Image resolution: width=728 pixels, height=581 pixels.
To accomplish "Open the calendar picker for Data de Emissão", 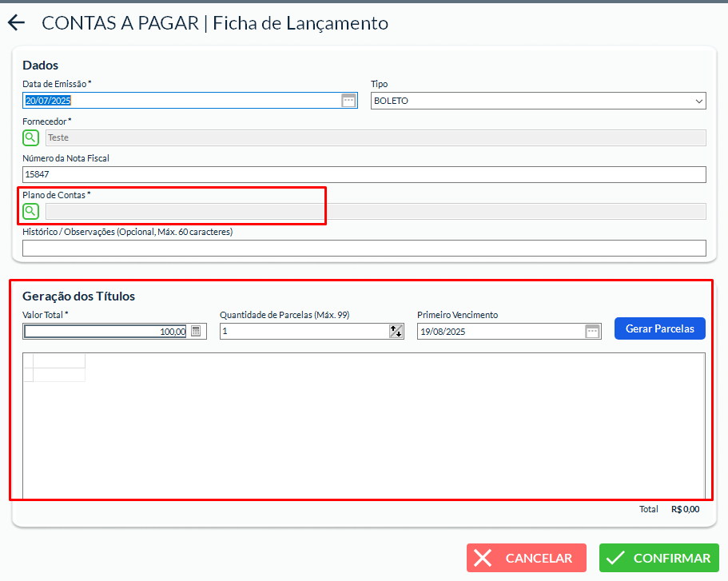I will pos(348,101).
